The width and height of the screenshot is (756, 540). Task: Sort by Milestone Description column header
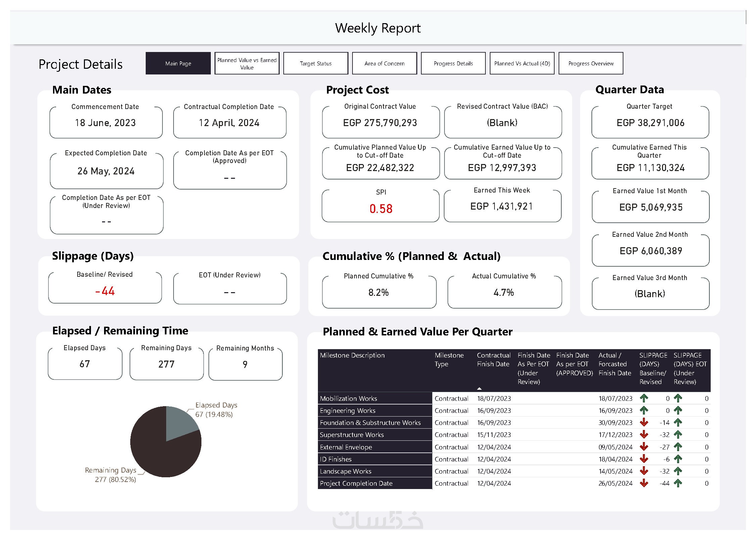pyautogui.click(x=352, y=355)
